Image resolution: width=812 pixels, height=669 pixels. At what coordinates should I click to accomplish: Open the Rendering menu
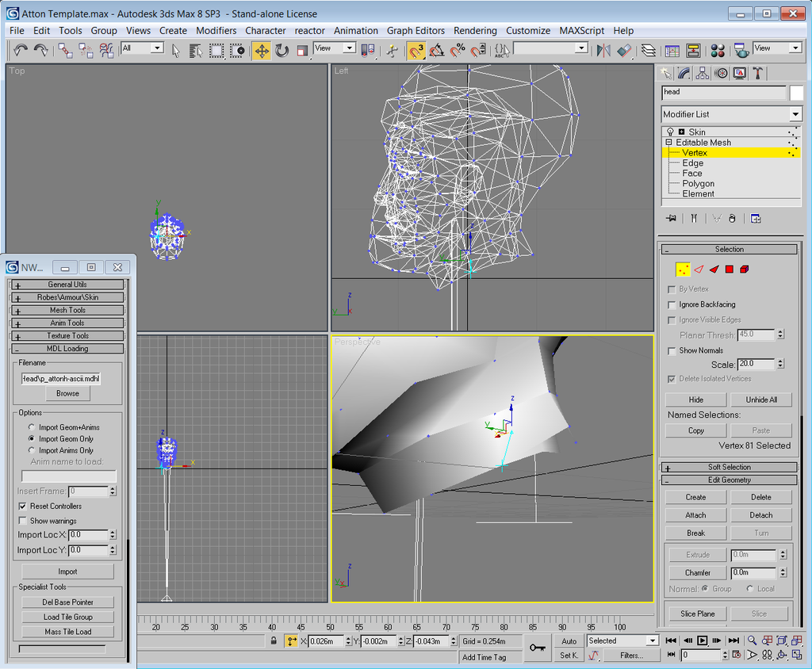pyautogui.click(x=475, y=31)
